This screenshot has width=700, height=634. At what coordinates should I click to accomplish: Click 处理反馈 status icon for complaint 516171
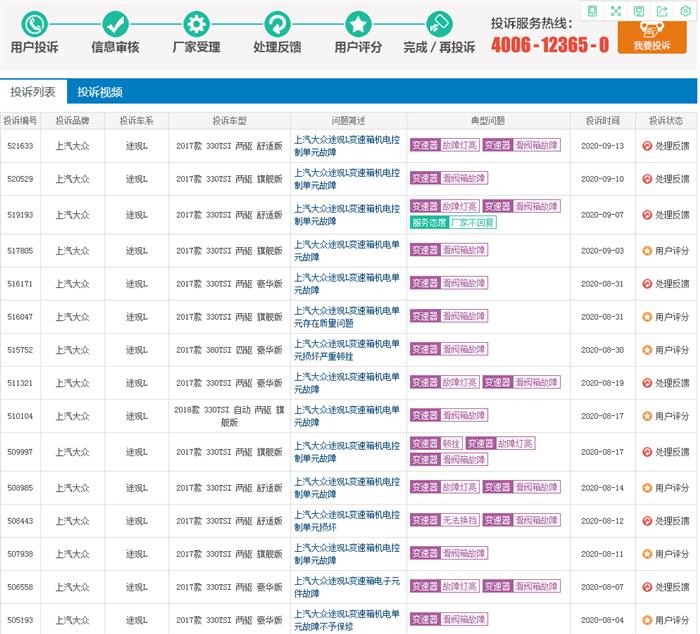647,284
